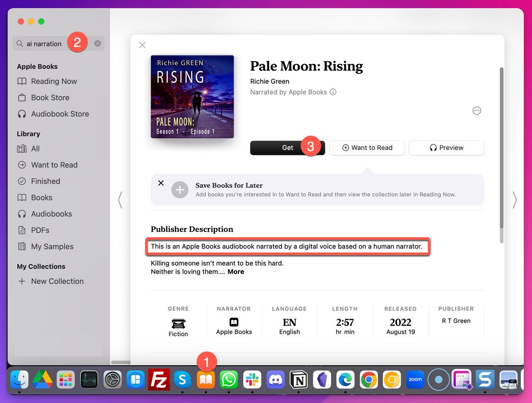Viewport: 532px width, 403px height.
Task: Go to the next book arrow
Action: tap(514, 200)
